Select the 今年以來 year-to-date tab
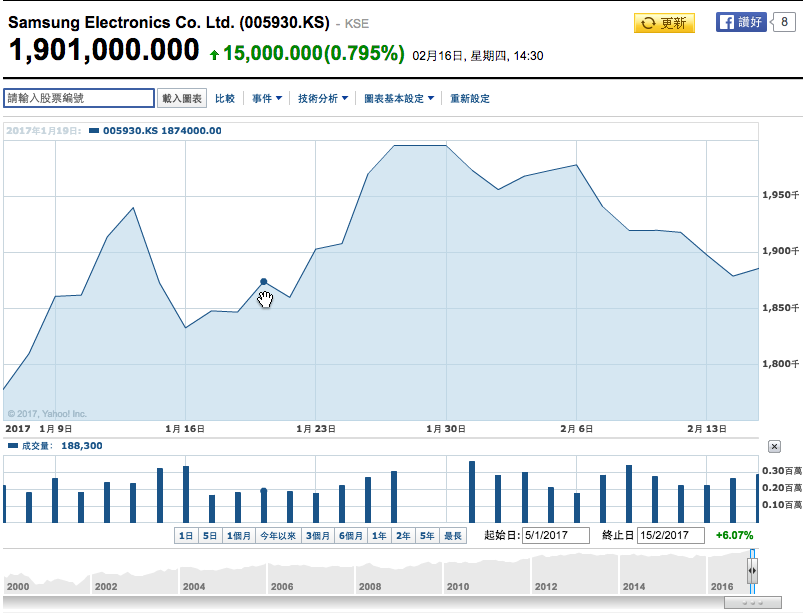This screenshot has height=613, width=811. [278, 535]
